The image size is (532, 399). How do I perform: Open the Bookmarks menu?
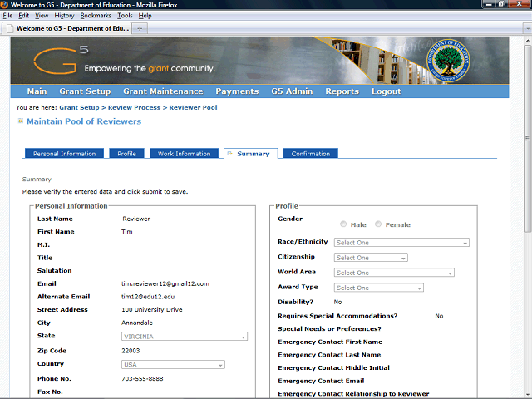point(96,16)
